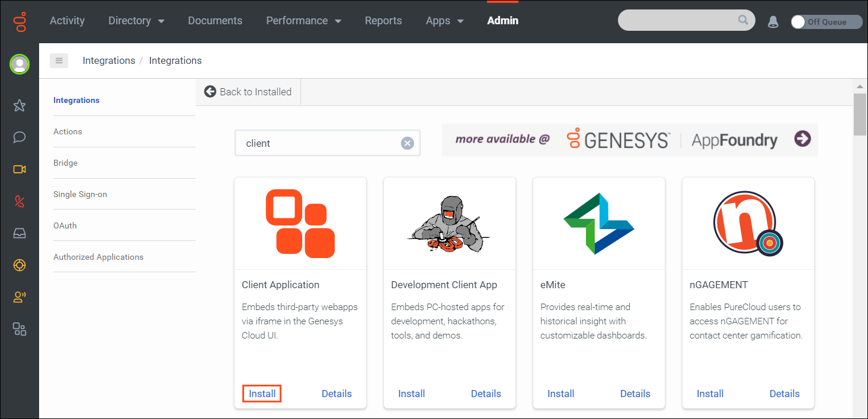This screenshot has height=419, width=868.
Task: Click the integrations search input field
Action: pos(328,143)
